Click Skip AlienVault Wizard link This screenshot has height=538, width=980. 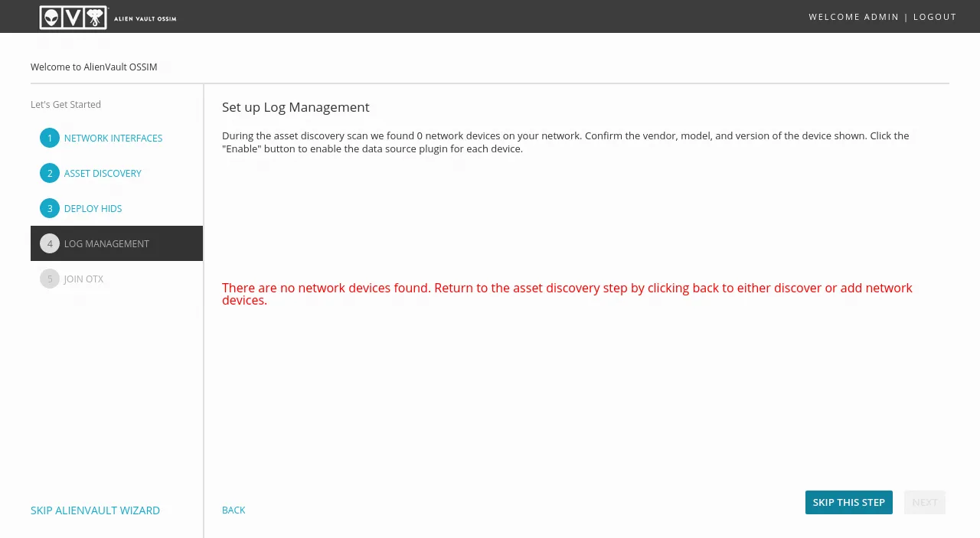click(95, 510)
